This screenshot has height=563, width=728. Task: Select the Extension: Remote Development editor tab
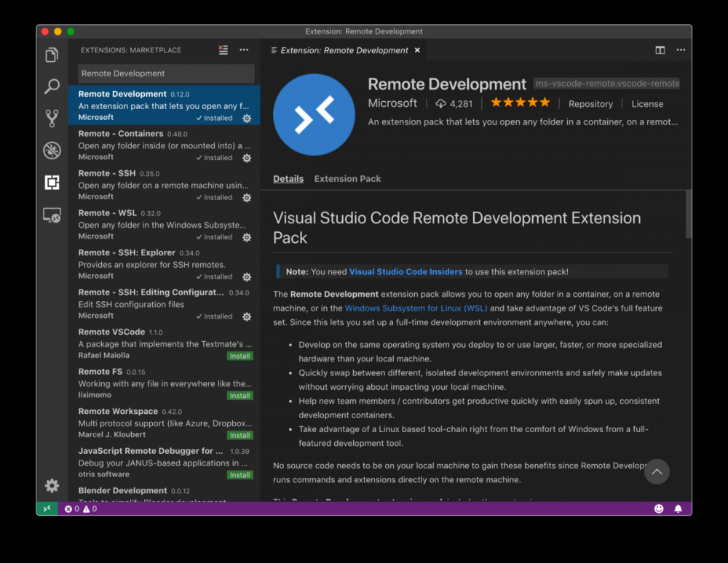pos(344,50)
